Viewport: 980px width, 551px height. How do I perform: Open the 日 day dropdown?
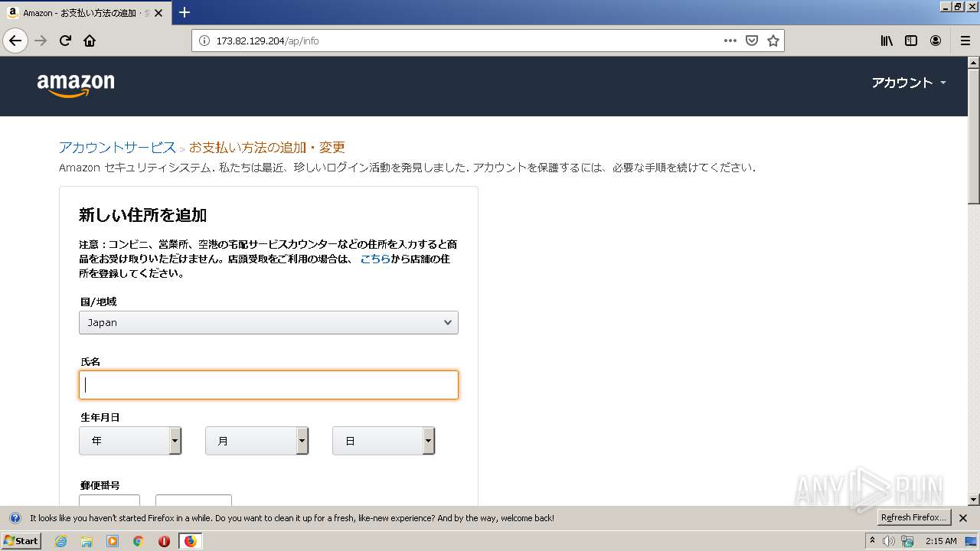(384, 441)
